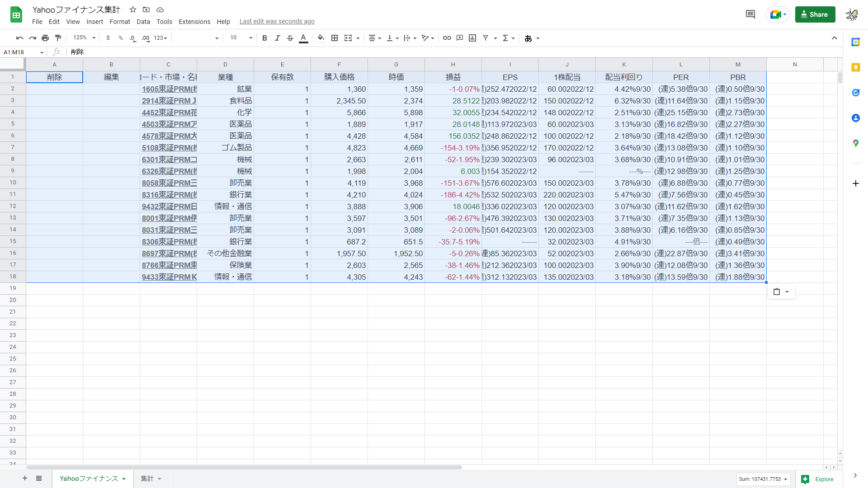Image resolution: width=868 pixels, height=488 pixels.
Task: Click the star document icon
Action: 133,9
